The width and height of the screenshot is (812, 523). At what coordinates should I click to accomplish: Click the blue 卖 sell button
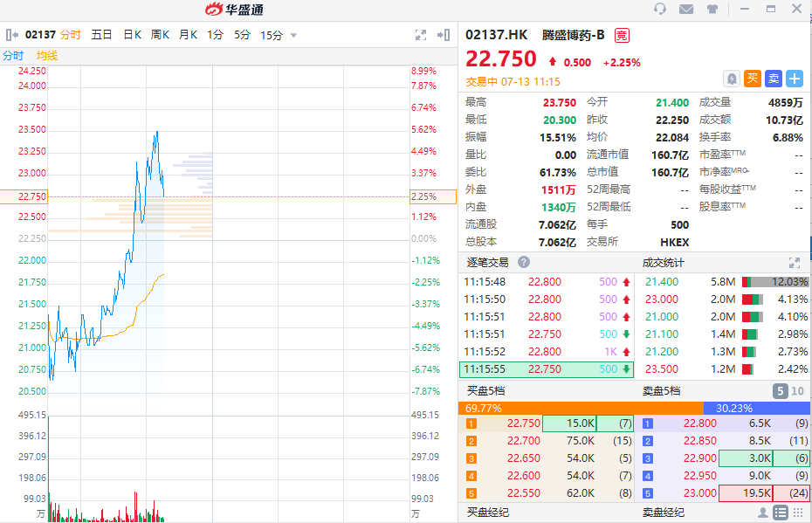point(774,79)
